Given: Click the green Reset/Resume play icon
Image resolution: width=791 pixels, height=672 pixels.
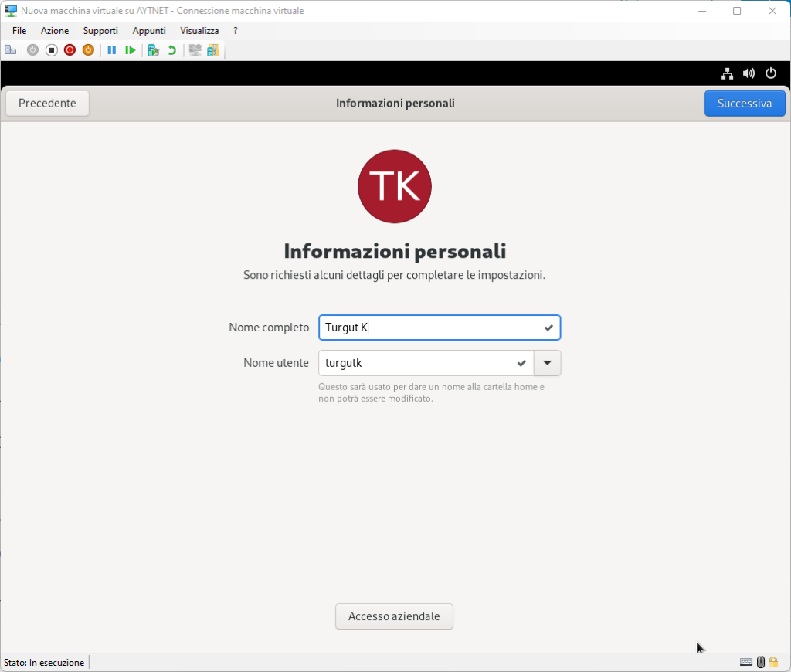Looking at the screenshot, I should pos(131,50).
